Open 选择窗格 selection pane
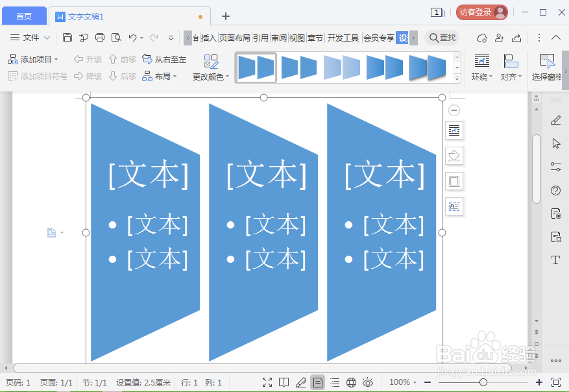This screenshot has height=392, width=569. pos(546,67)
